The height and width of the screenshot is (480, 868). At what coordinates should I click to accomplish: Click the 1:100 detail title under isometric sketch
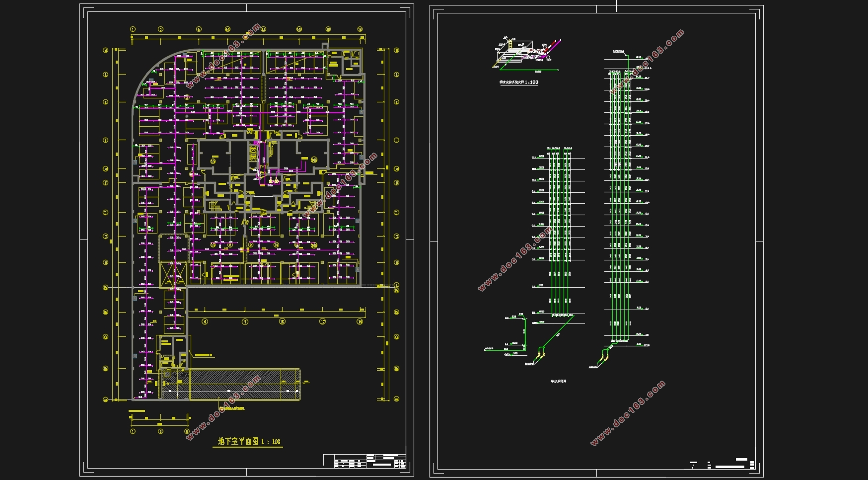[518, 82]
